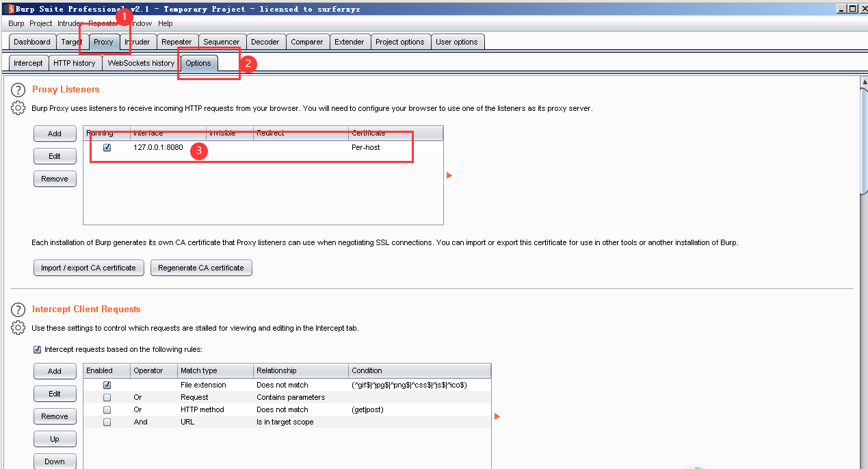
Task: Open the Burp menu
Action: (x=16, y=23)
